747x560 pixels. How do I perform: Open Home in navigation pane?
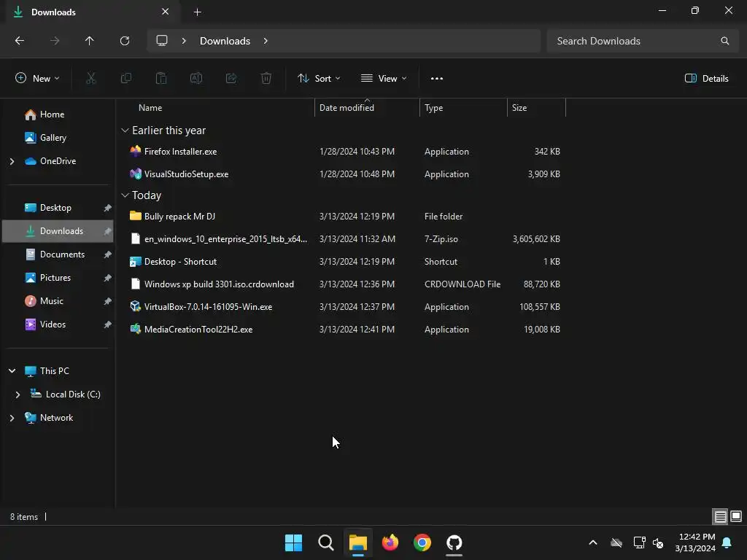(x=53, y=114)
